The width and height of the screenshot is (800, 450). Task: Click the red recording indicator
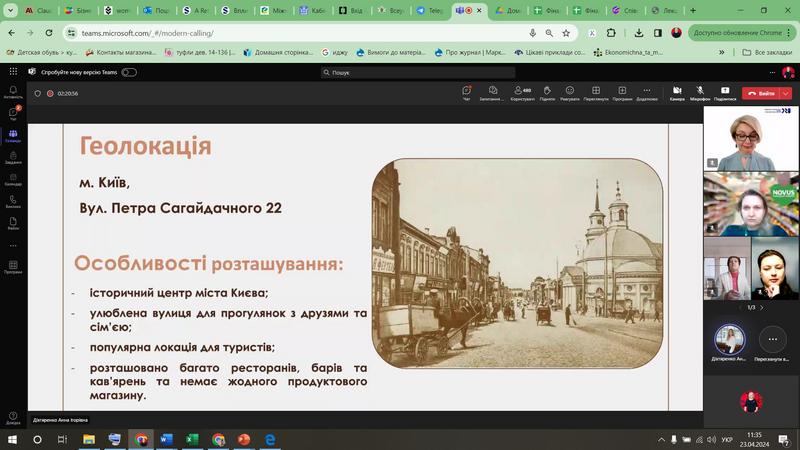coord(50,93)
